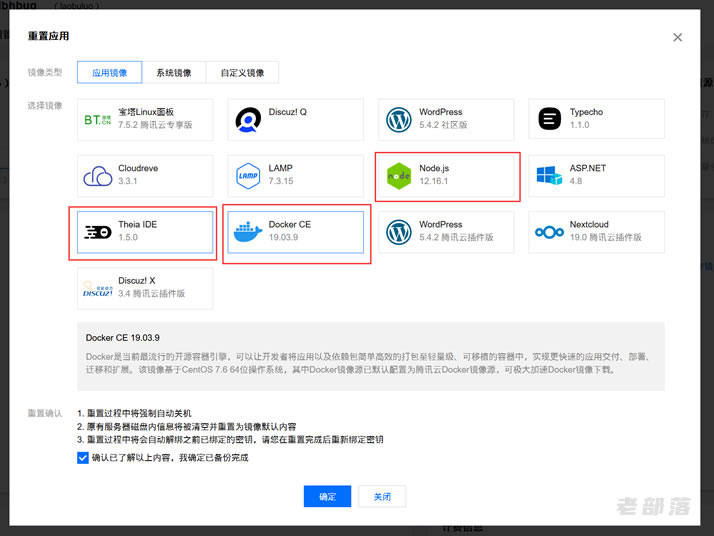This screenshot has width=714, height=536.
Task: Cancel with the 关闭 button
Action: point(382,496)
